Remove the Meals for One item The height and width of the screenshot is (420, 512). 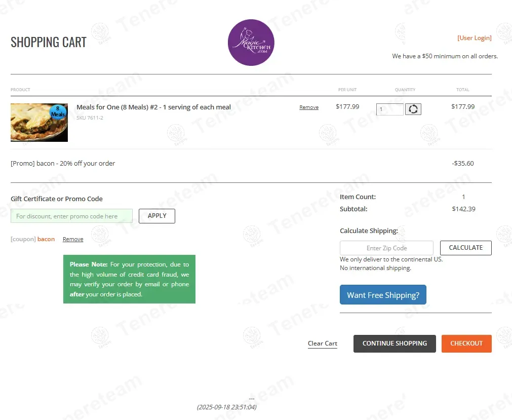[x=309, y=107]
